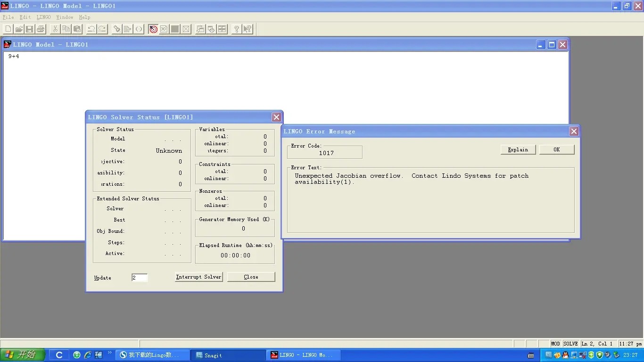
Task: Click the Unknown state value
Action: (169, 151)
